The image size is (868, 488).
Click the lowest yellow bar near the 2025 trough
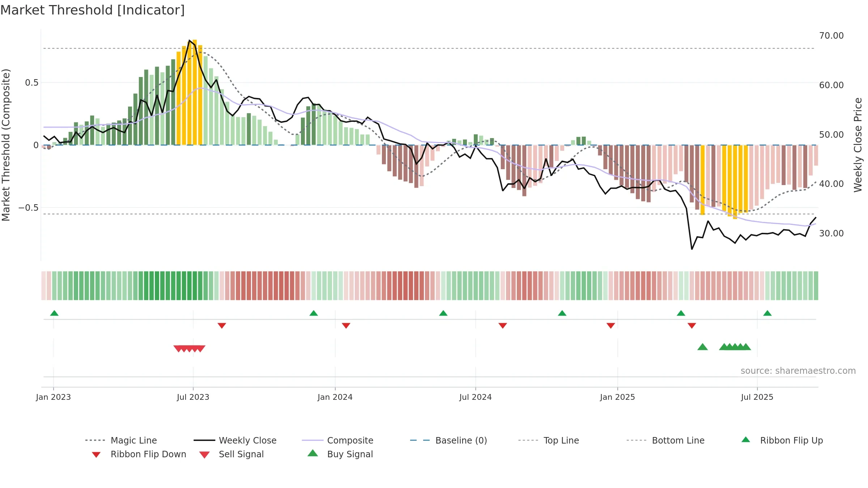point(735,182)
